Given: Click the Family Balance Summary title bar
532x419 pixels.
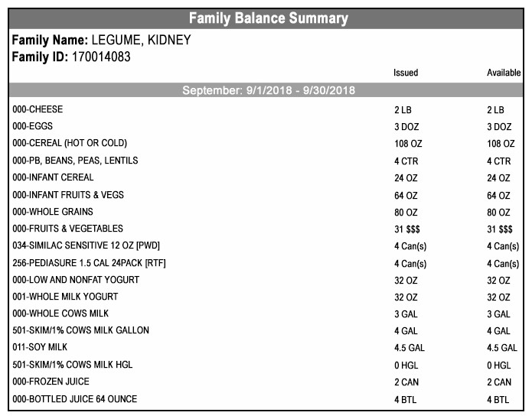Looking at the screenshot, I should pyautogui.click(x=268, y=18).
